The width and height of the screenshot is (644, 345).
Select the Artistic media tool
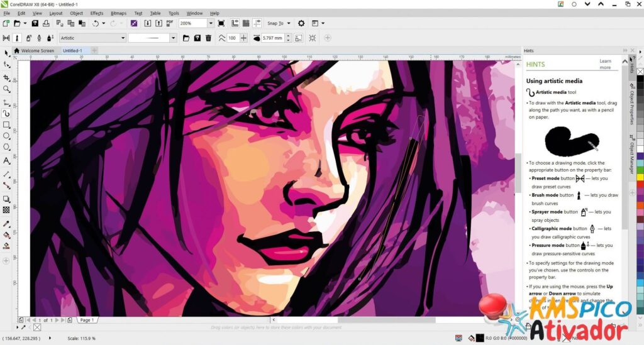click(x=6, y=114)
